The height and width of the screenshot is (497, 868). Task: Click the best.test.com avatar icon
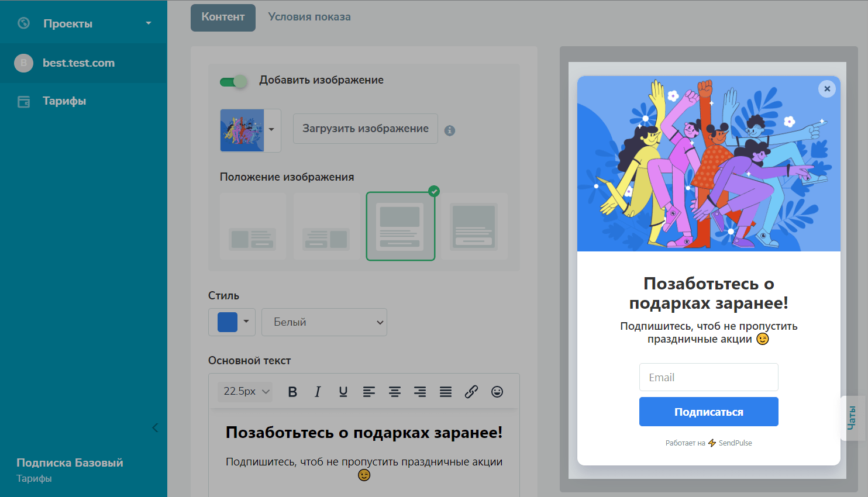23,63
